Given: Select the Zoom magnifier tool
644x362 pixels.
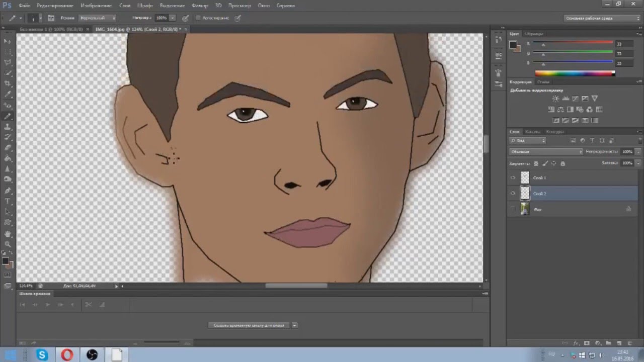Looking at the screenshot, I should pos(8,244).
